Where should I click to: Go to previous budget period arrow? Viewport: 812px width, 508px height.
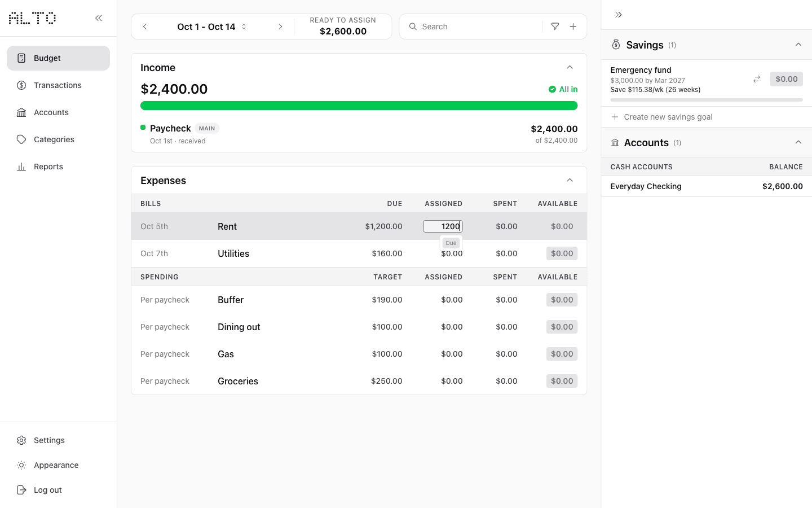145,27
